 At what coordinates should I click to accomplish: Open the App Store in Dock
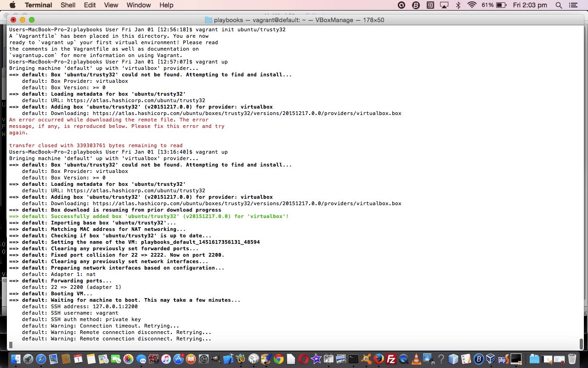(x=178, y=359)
